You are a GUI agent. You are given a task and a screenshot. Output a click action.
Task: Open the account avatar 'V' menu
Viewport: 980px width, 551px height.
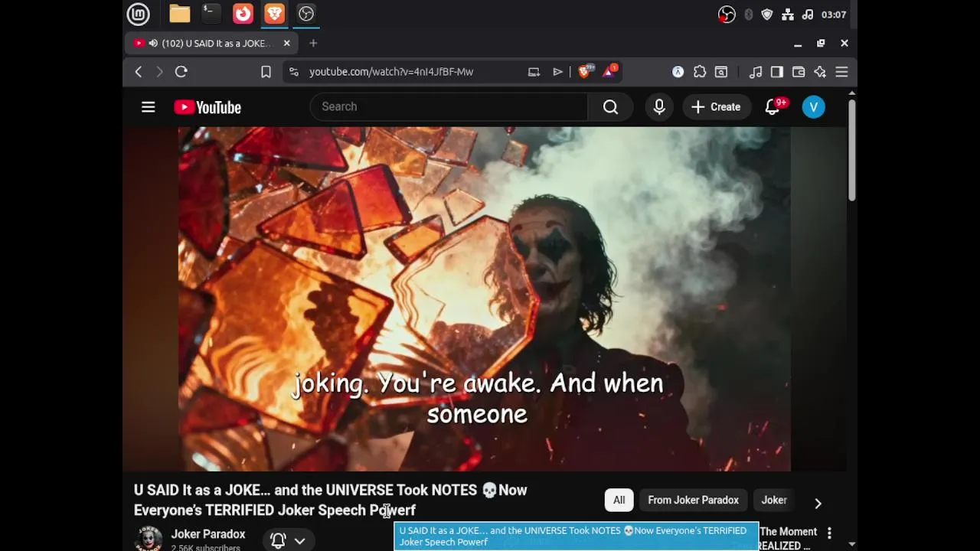814,107
